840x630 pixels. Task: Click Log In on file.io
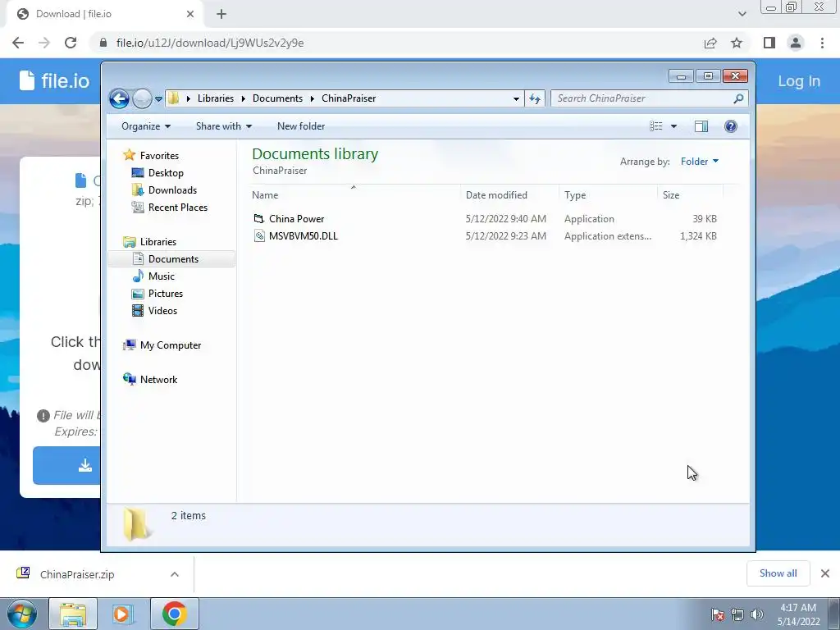pos(799,81)
